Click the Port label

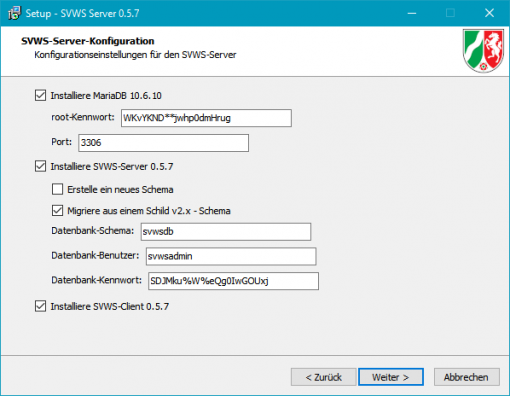coord(61,142)
